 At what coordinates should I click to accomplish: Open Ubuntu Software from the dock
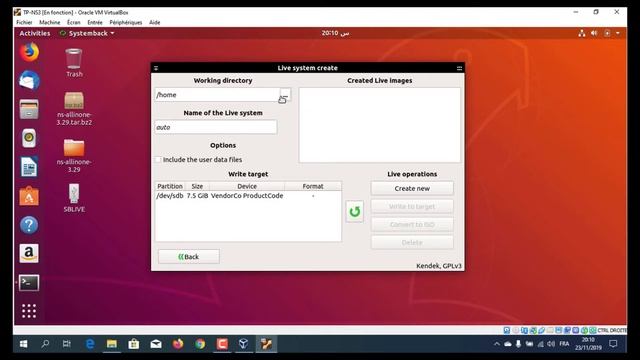tap(29, 196)
